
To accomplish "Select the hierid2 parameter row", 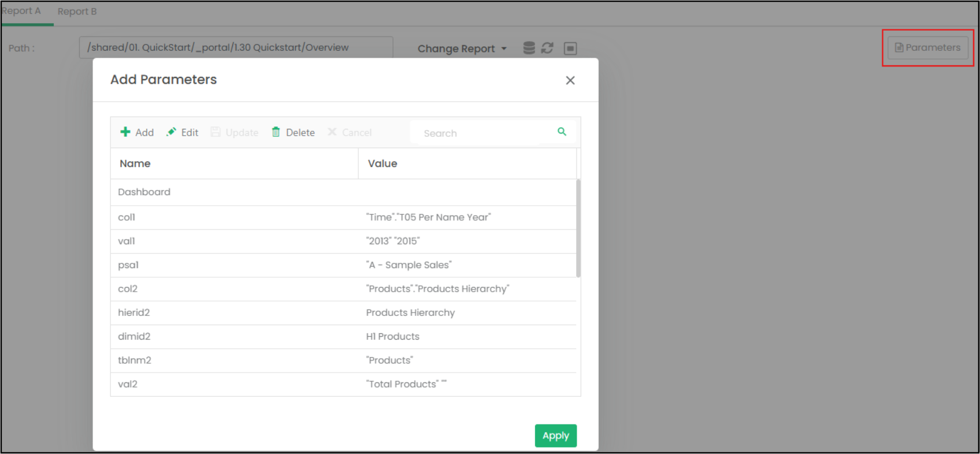I will tap(343, 312).
